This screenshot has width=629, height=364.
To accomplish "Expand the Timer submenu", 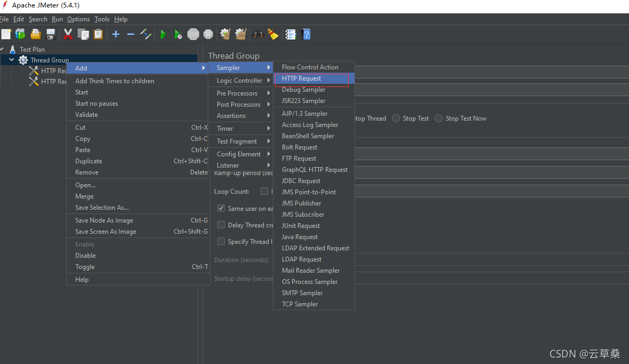I will pyautogui.click(x=241, y=128).
